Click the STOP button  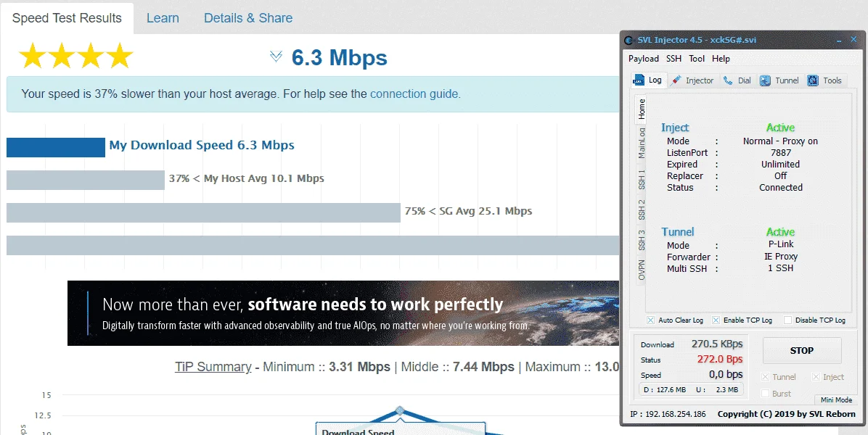tap(801, 350)
